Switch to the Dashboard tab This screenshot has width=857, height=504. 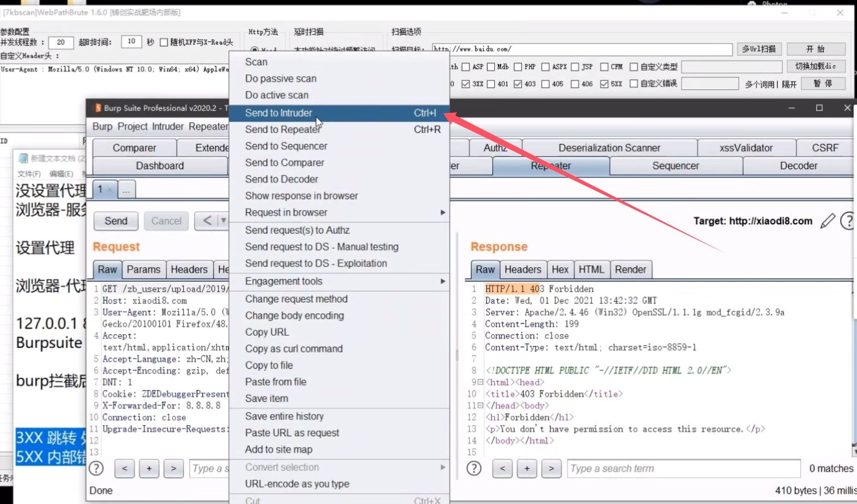[160, 166]
